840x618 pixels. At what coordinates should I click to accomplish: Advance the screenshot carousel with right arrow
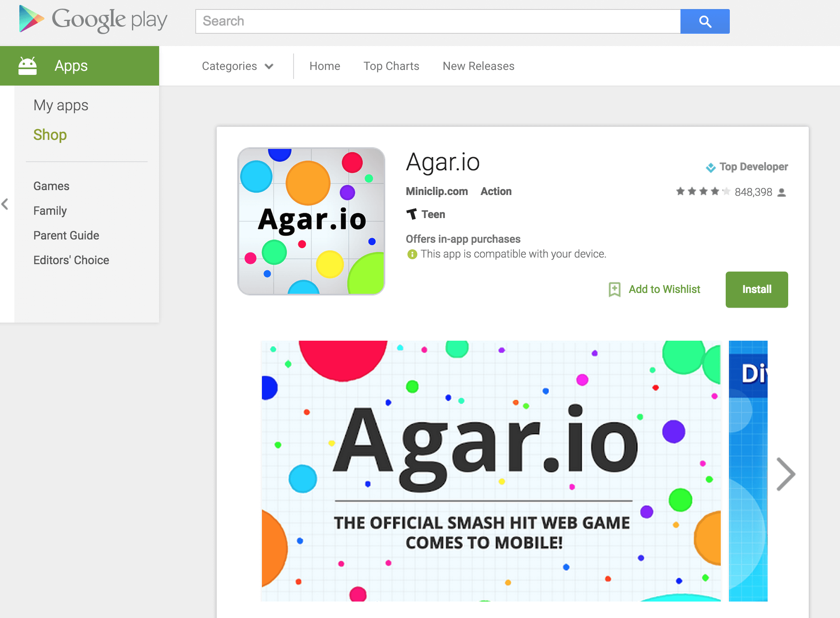(x=787, y=474)
